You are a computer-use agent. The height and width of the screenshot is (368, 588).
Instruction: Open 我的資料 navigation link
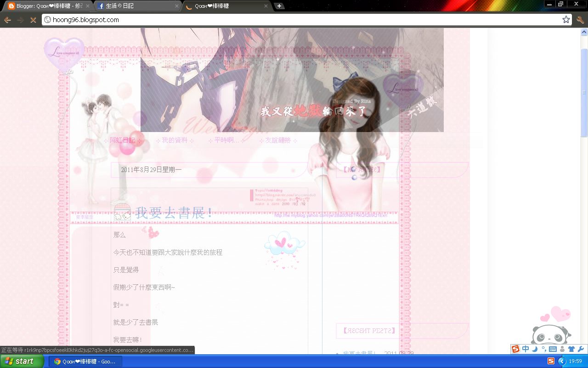pyautogui.click(x=175, y=140)
